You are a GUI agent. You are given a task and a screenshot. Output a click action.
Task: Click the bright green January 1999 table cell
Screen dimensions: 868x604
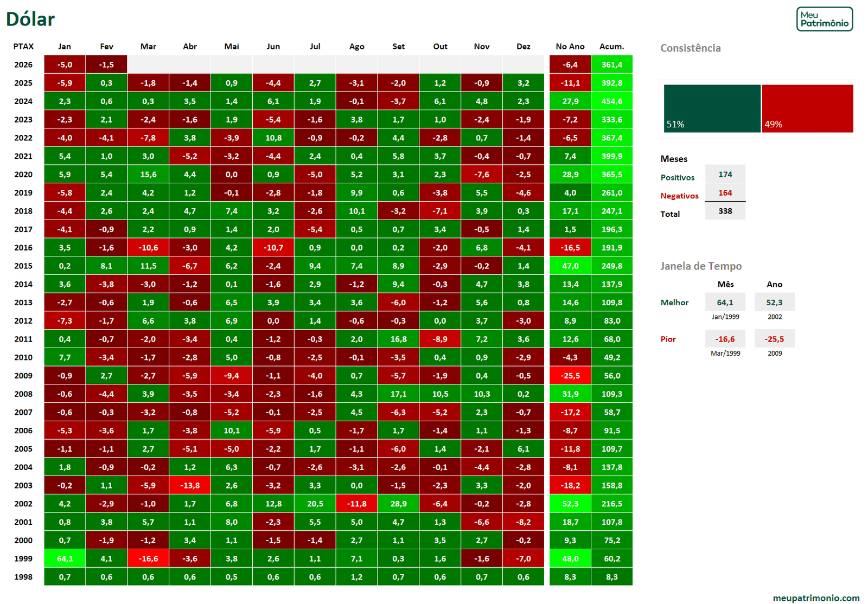(x=65, y=558)
